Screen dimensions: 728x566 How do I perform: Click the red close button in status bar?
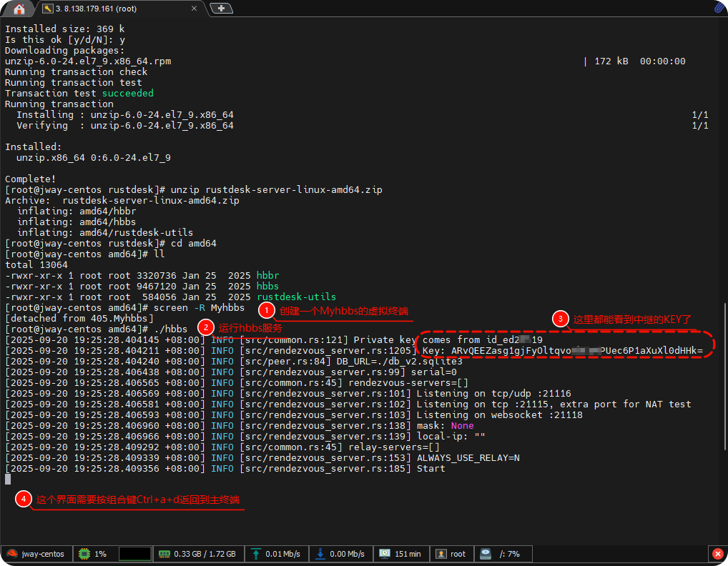tap(718, 554)
